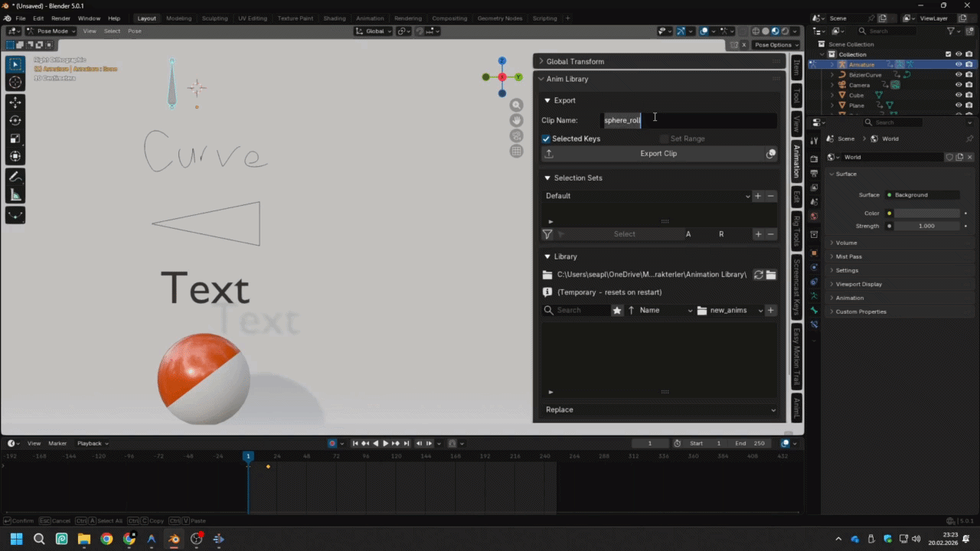The width and height of the screenshot is (980, 551).
Task: Click the Select Box tool icon
Action: click(x=15, y=64)
